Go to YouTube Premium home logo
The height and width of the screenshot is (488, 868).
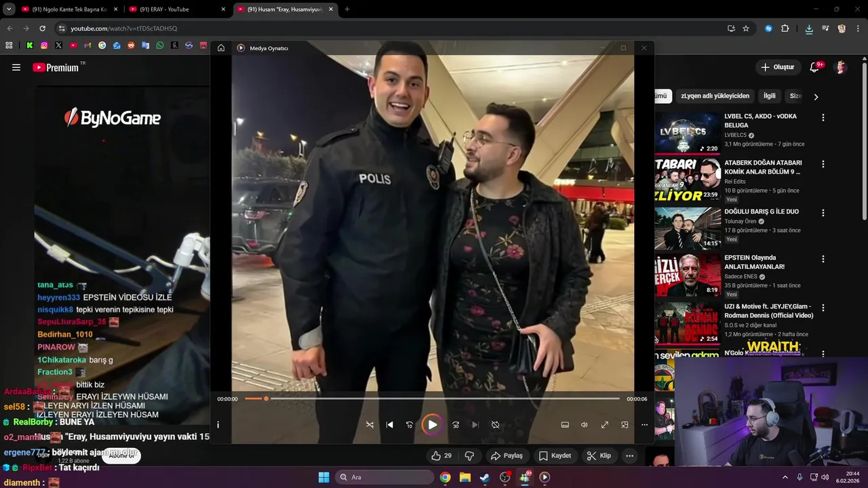point(56,67)
